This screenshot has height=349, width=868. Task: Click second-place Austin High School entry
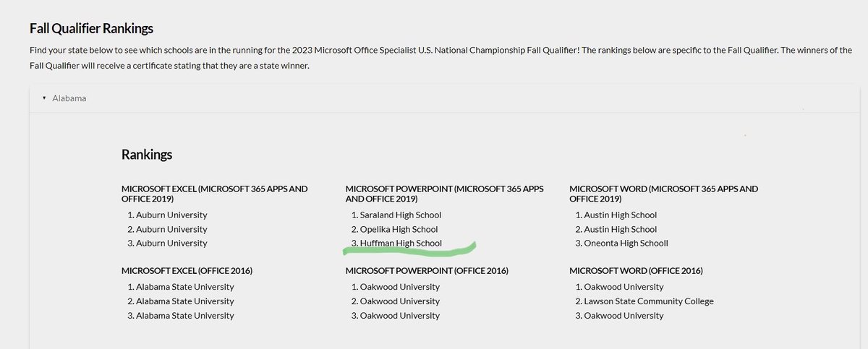pos(621,229)
